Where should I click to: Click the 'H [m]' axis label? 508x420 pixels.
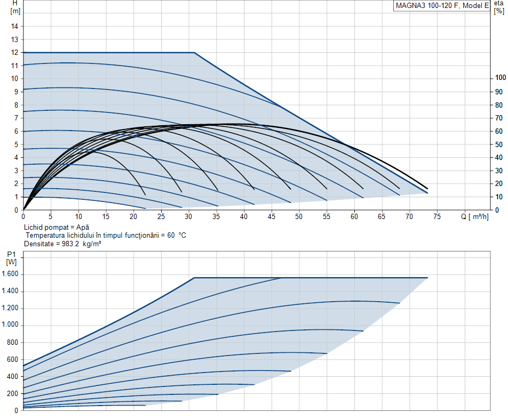coord(15,7)
